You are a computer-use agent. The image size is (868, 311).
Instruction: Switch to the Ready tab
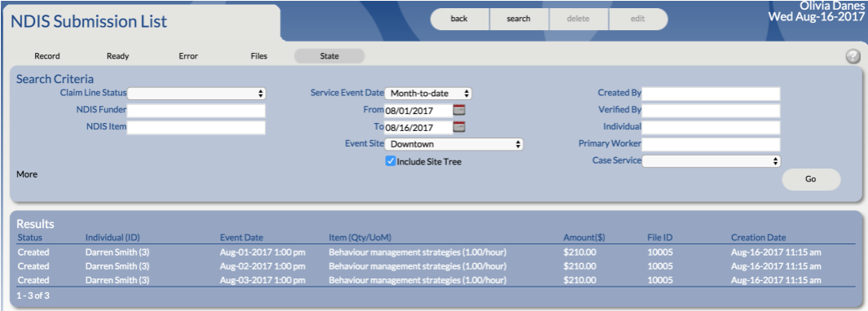(x=118, y=56)
